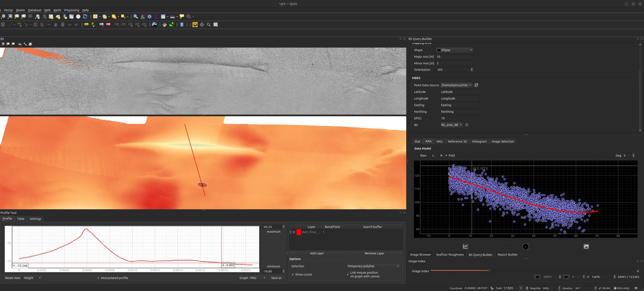Toggle the Interpolated profile checkbox
This screenshot has height=291, width=644.
pos(98,278)
